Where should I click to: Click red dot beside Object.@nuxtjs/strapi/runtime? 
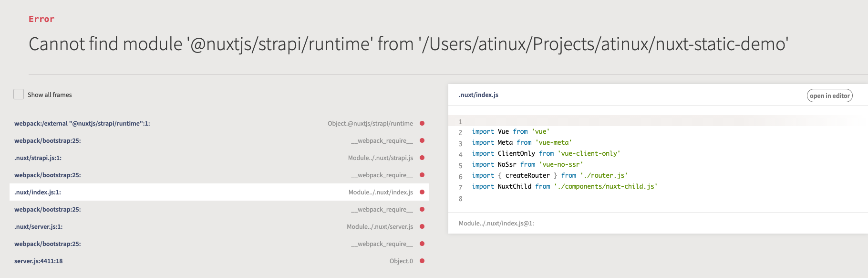422,123
